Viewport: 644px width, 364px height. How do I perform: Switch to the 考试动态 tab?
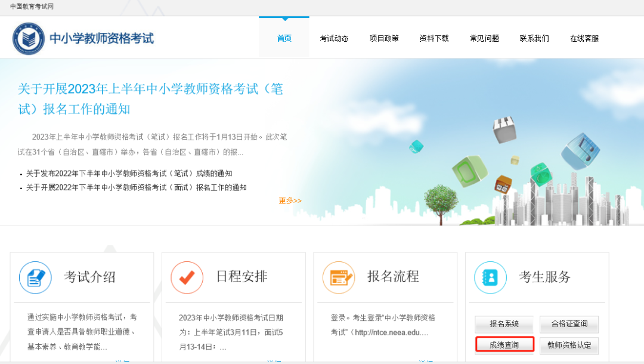pos(334,37)
